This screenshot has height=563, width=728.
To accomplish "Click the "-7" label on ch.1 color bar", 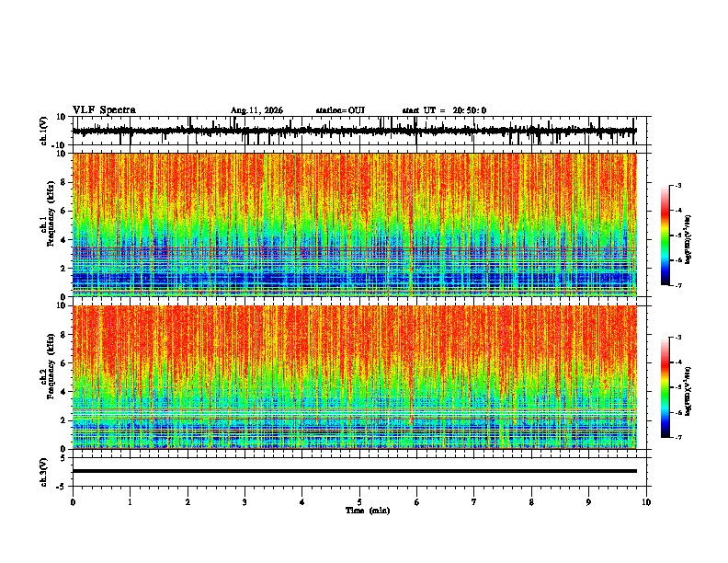I will pos(678,285).
